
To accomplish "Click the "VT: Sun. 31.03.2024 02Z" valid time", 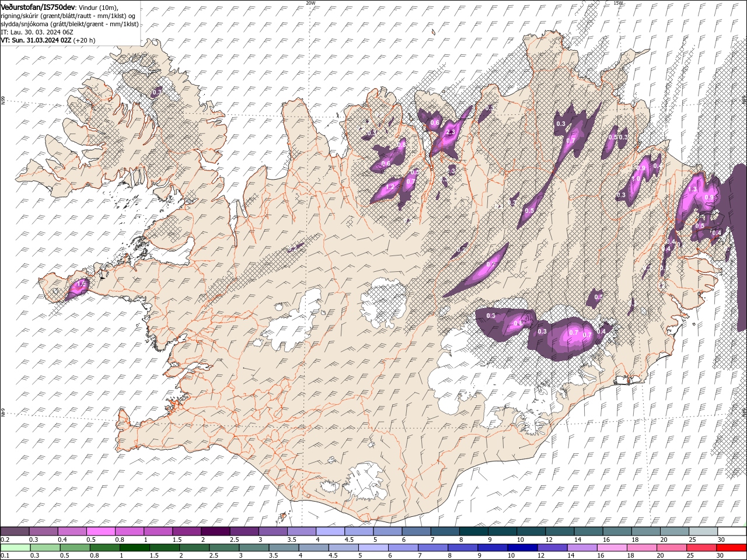I will coord(36,40).
